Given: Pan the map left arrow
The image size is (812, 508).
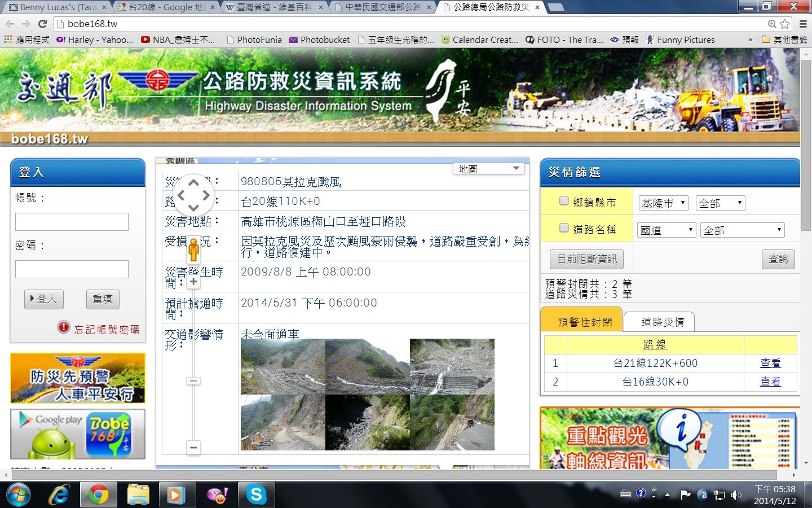Looking at the screenshot, I should 181,195.
